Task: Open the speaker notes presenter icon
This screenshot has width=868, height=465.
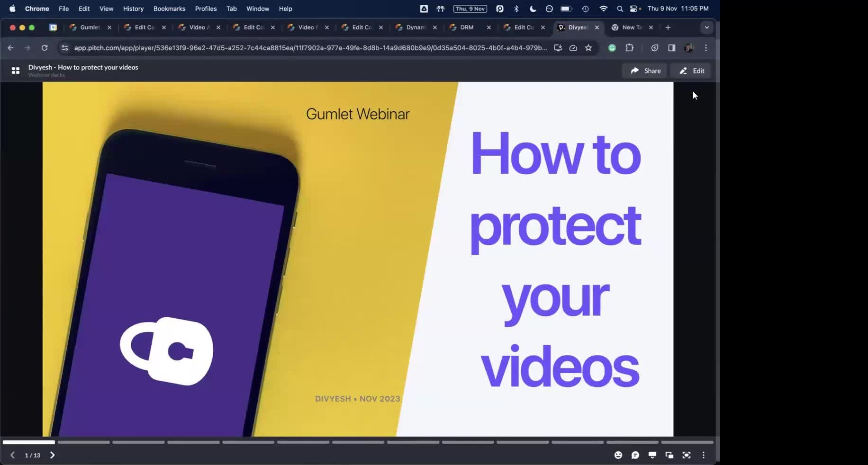Action: [652, 455]
